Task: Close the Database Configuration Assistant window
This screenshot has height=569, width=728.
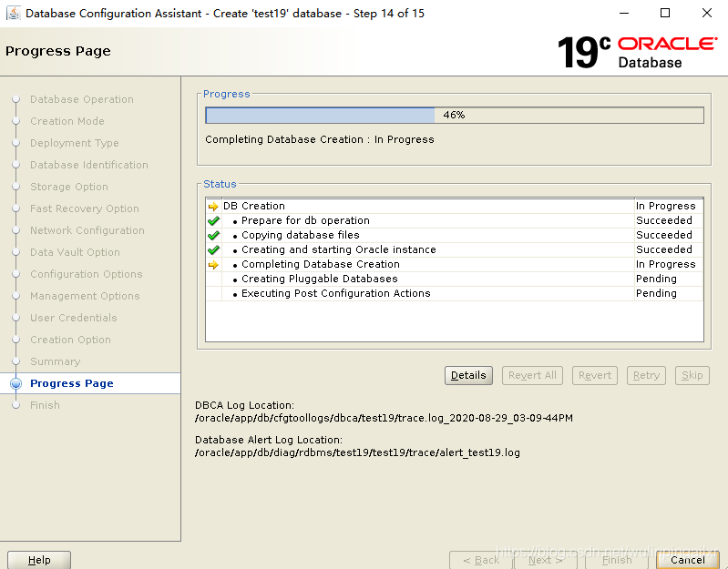Action: click(x=707, y=13)
